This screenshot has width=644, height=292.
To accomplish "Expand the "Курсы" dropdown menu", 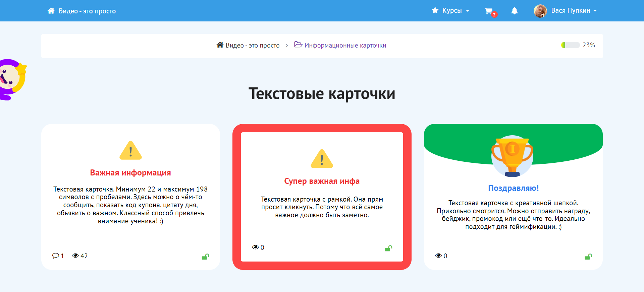I will pos(451,11).
